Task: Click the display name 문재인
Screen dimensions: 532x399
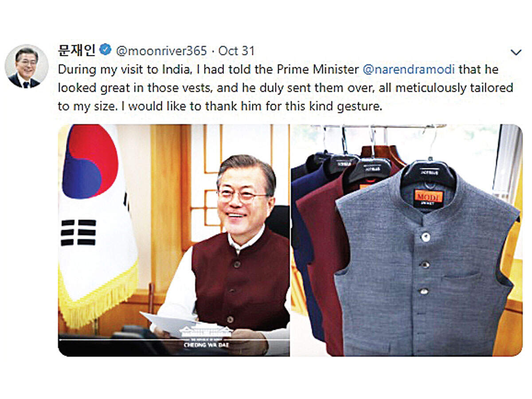Action: 77,50
